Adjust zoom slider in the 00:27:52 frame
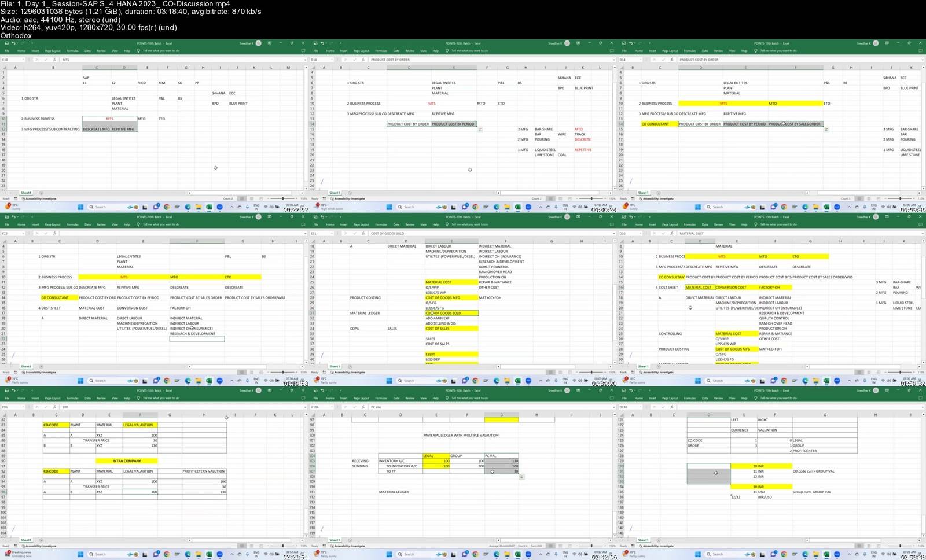Screen dimensions: 926x560 click(282, 198)
